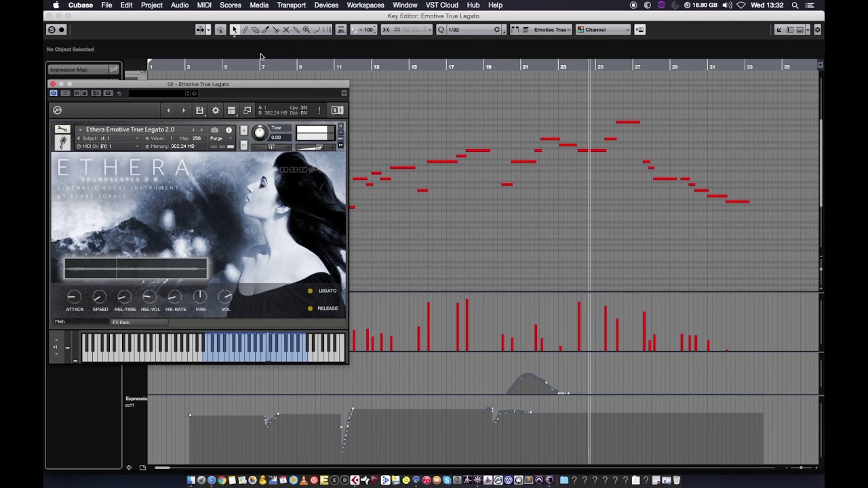Open Kontakt options gear icon

[216, 110]
